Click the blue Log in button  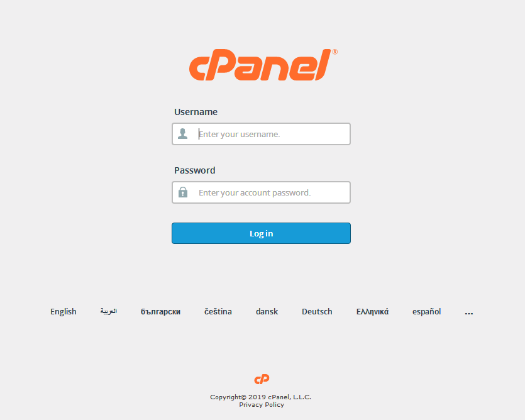pyautogui.click(x=261, y=233)
